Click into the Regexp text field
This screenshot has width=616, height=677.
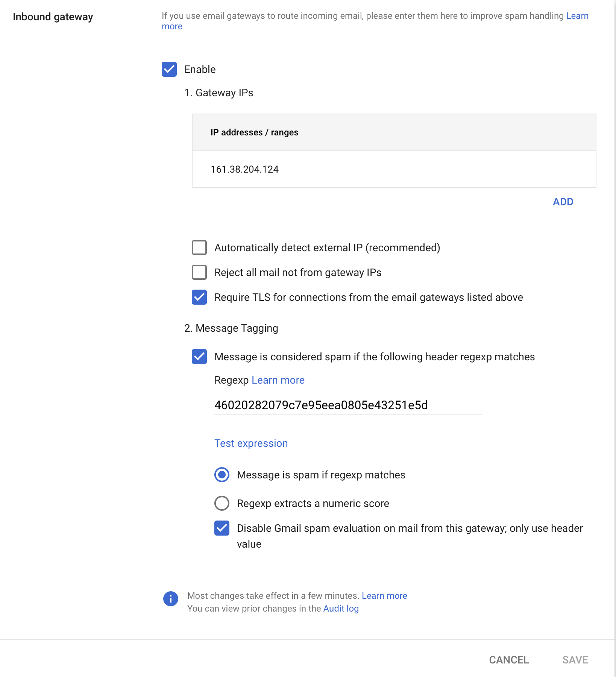[x=347, y=405]
